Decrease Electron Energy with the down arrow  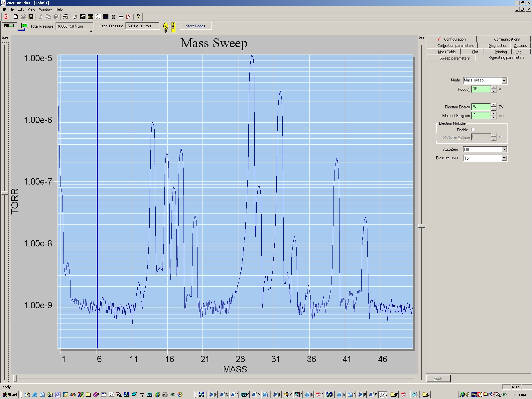click(x=493, y=109)
